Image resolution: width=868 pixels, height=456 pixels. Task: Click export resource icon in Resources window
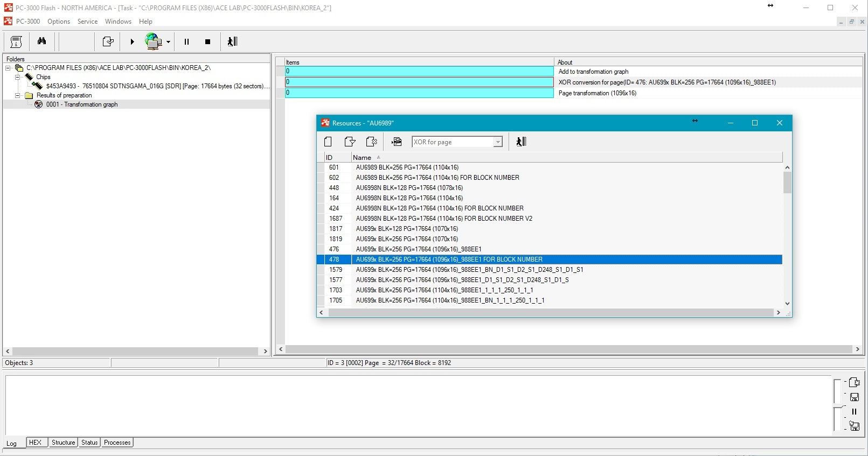pos(350,142)
